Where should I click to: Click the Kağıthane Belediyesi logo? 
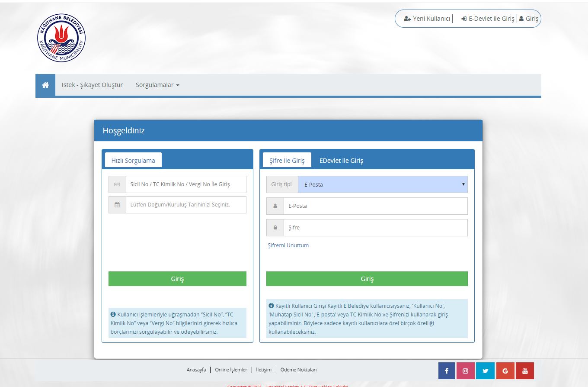tap(61, 38)
